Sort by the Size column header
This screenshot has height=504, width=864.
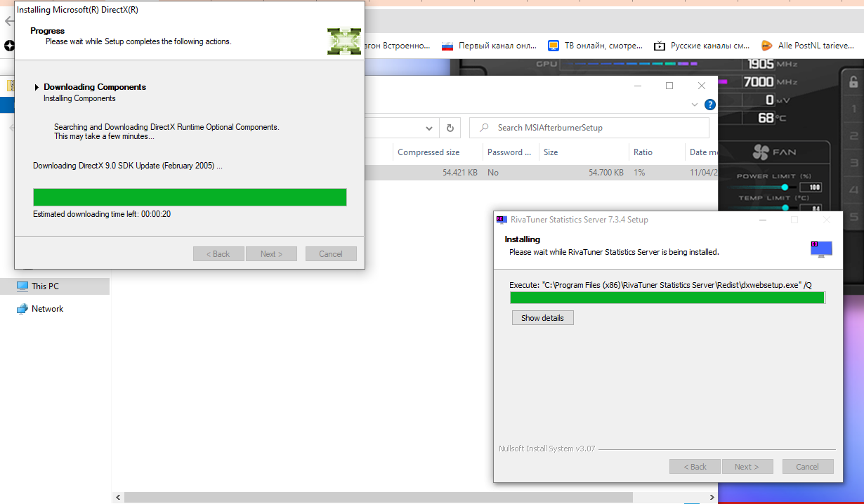pos(583,152)
